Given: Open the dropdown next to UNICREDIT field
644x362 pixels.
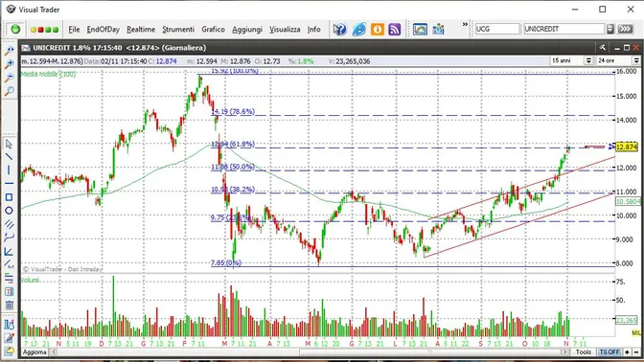Looking at the screenshot, I should coord(609,29).
